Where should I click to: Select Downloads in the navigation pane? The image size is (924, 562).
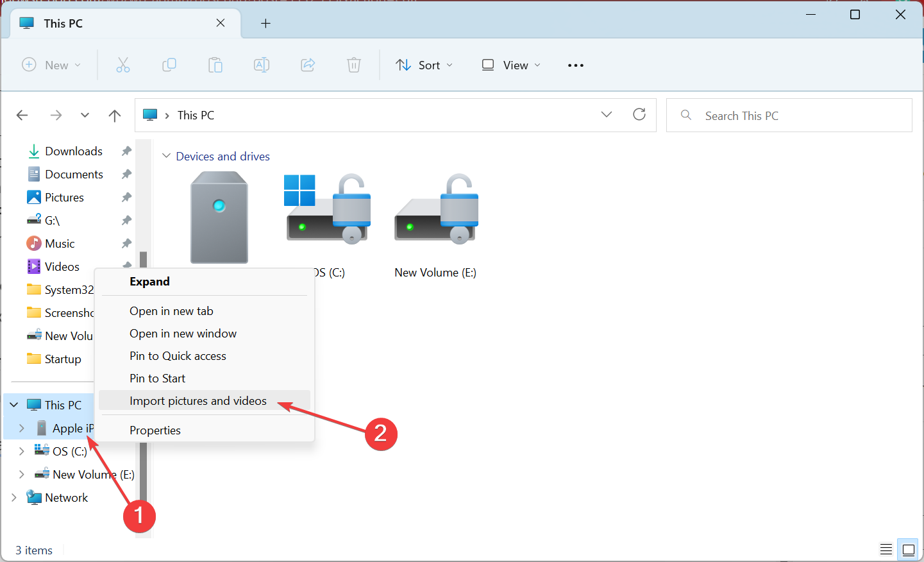pyautogui.click(x=73, y=151)
